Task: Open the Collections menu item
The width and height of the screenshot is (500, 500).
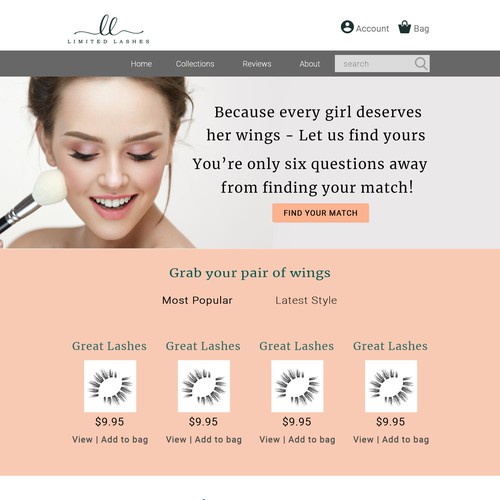Action: [195, 64]
